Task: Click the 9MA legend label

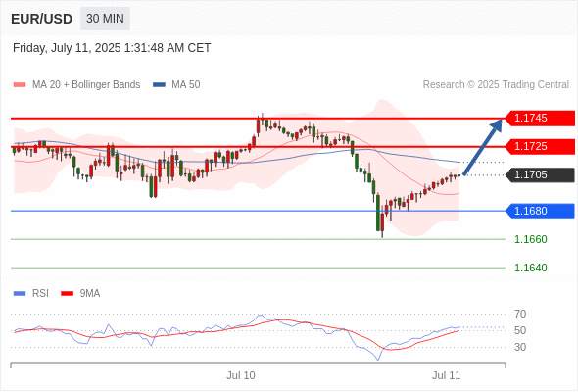Action: point(90,294)
